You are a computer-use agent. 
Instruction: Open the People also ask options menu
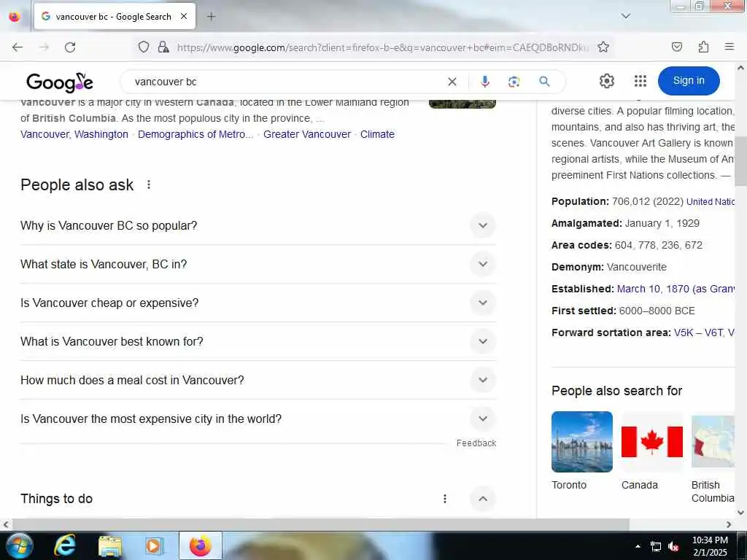pyautogui.click(x=149, y=184)
